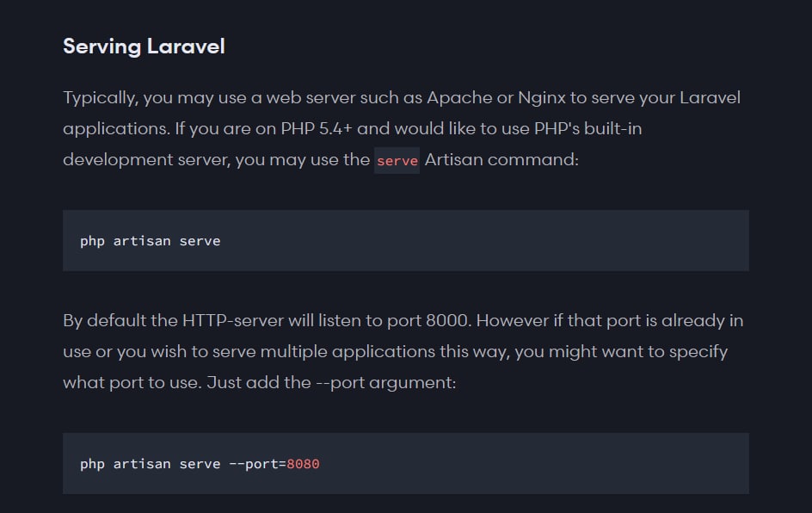Click the text "Just add the --port argument:"
Viewport: 812px width, 513px height.
tap(331, 382)
